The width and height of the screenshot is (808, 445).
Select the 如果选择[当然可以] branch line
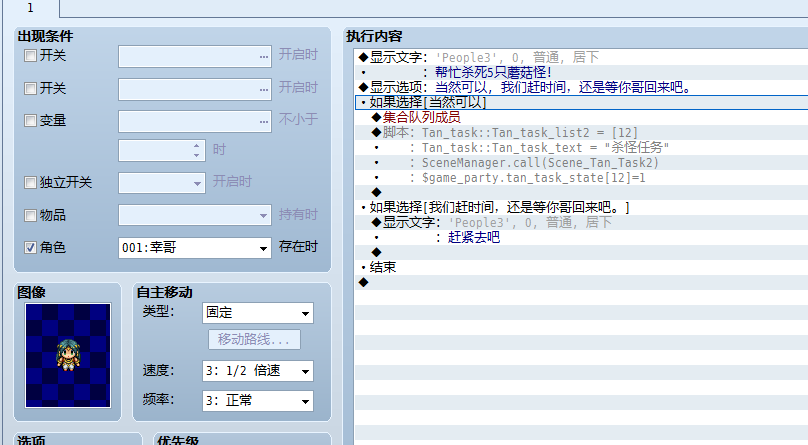581,102
